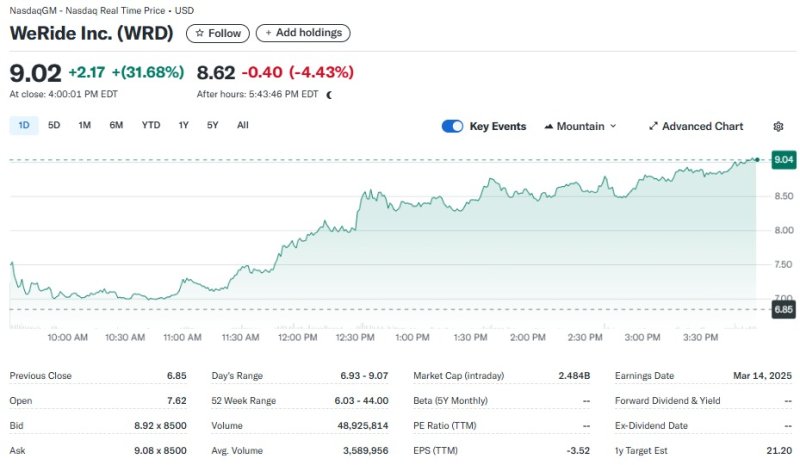Viewport: 800px width, 465px height.
Task: Click Previous Close label
Action: (40, 376)
